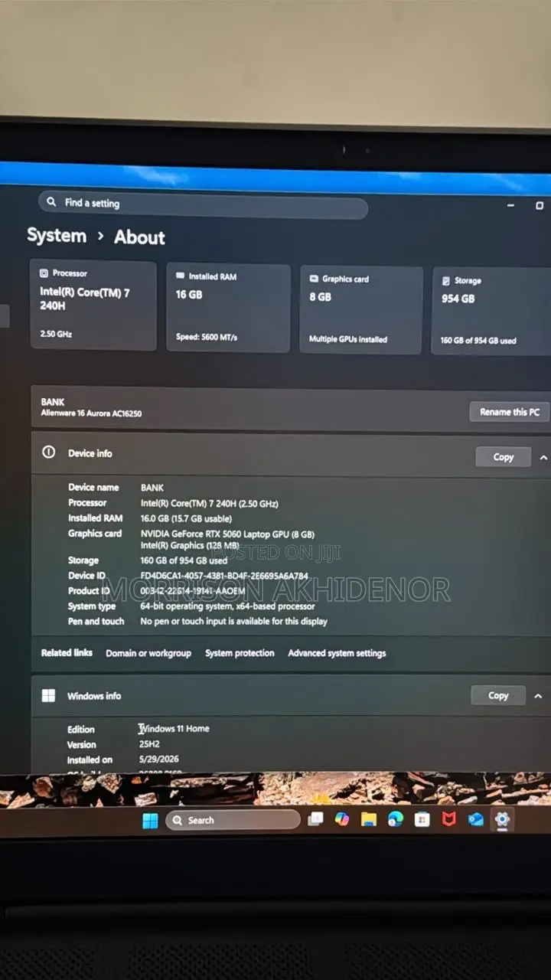Click the search magnifier in settings box
Image resolution: width=551 pixels, height=980 pixels.
coord(51,202)
